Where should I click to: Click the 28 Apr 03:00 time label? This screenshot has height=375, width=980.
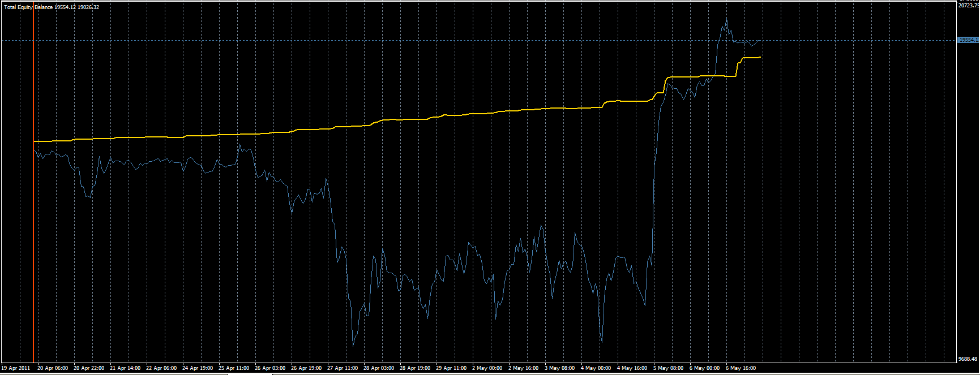[379, 368]
